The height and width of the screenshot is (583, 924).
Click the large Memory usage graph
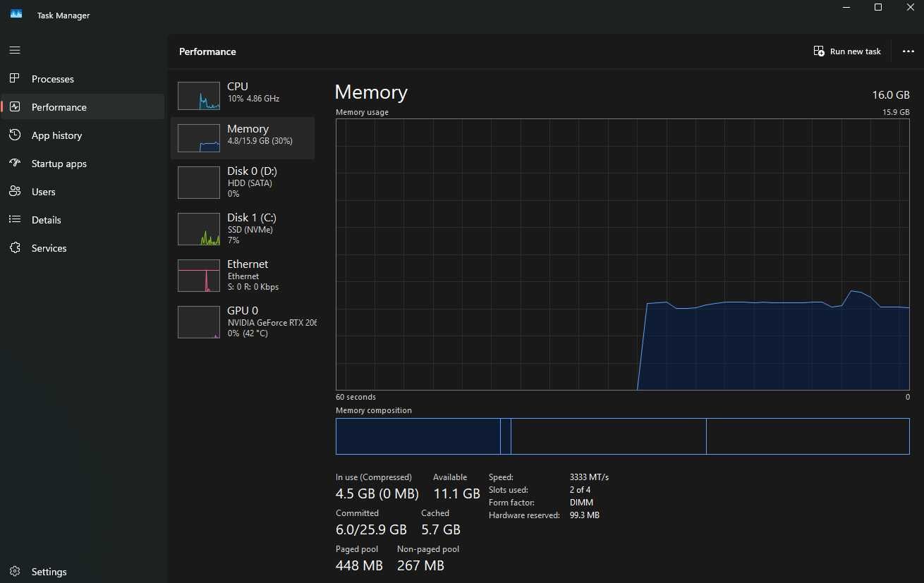tap(623, 254)
